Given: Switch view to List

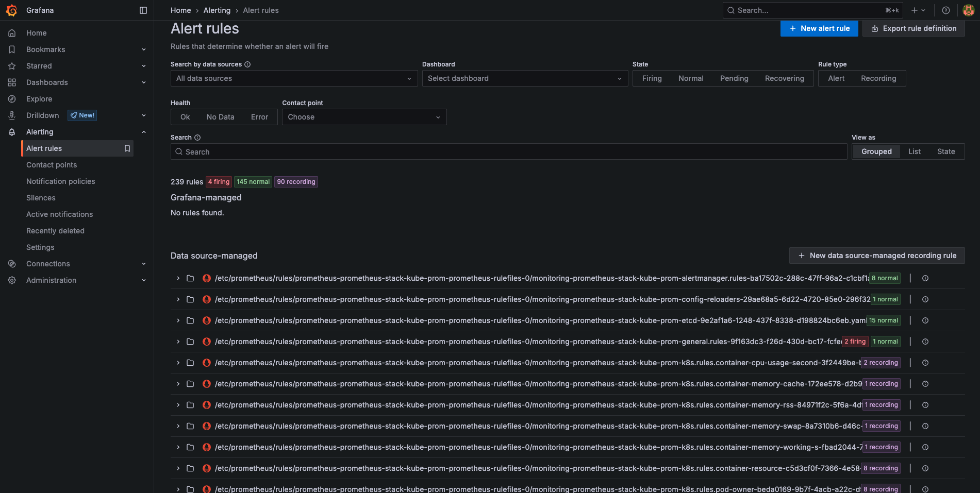Looking at the screenshot, I should point(914,151).
